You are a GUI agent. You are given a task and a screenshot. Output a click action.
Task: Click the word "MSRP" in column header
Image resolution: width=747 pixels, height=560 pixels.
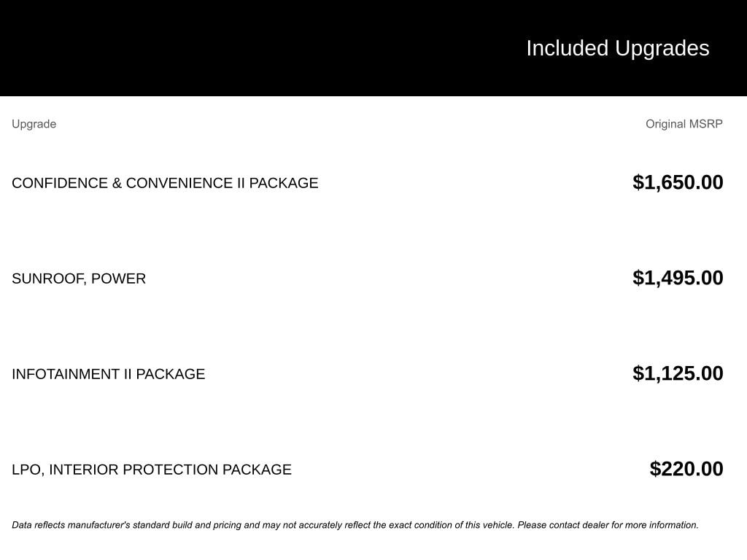coord(706,124)
